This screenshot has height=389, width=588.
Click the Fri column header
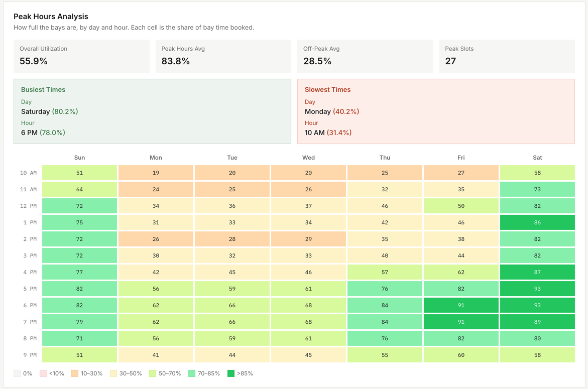(x=461, y=158)
